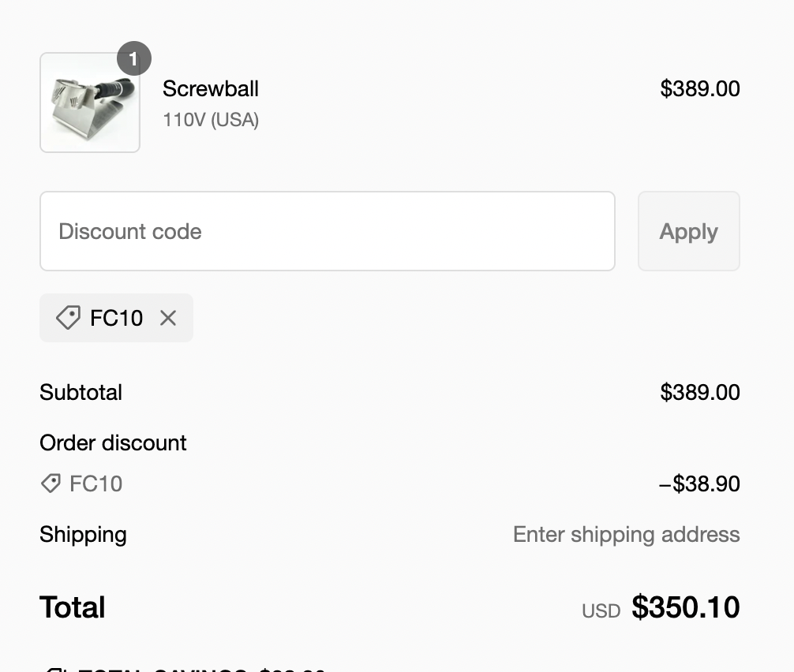Click the 110V (USA) variant text
794x672 pixels.
[210, 120]
